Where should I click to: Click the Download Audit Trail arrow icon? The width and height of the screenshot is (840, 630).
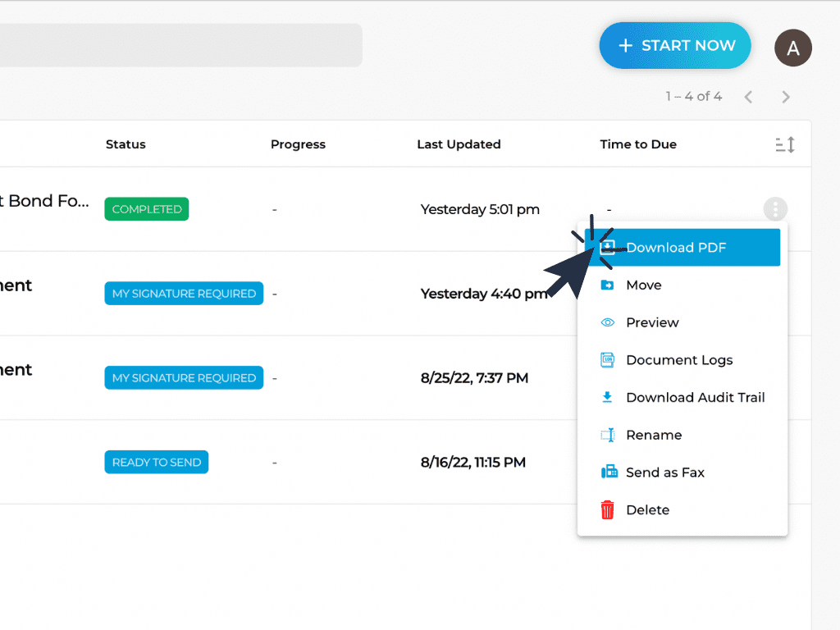pyautogui.click(x=607, y=397)
